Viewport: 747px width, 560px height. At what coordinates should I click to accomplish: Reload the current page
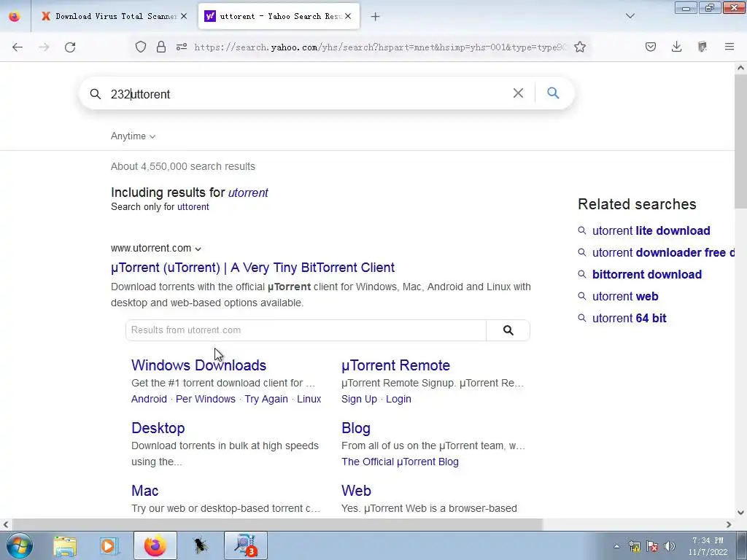point(70,47)
